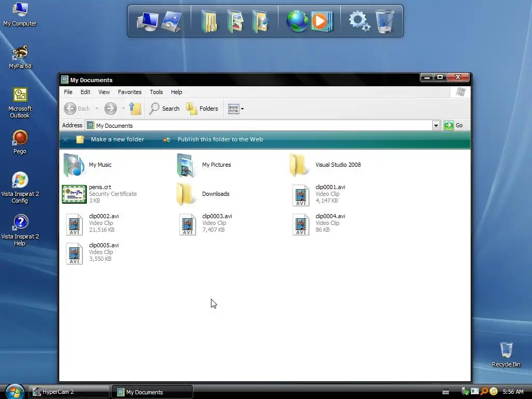Click the Go button
Viewport: 532px width, 399px height.
pyautogui.click(x=454, y=126)
